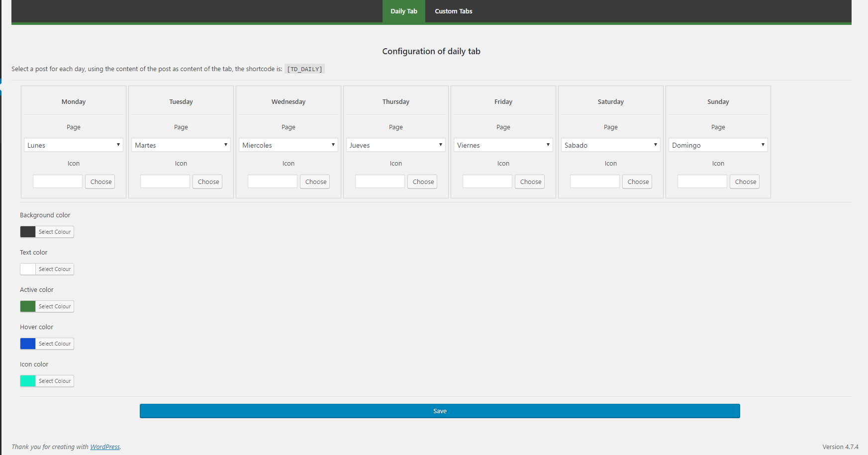Screen dimensions: 868x455
Task: Follow the WordPress footer link
Action: point(105,447)
